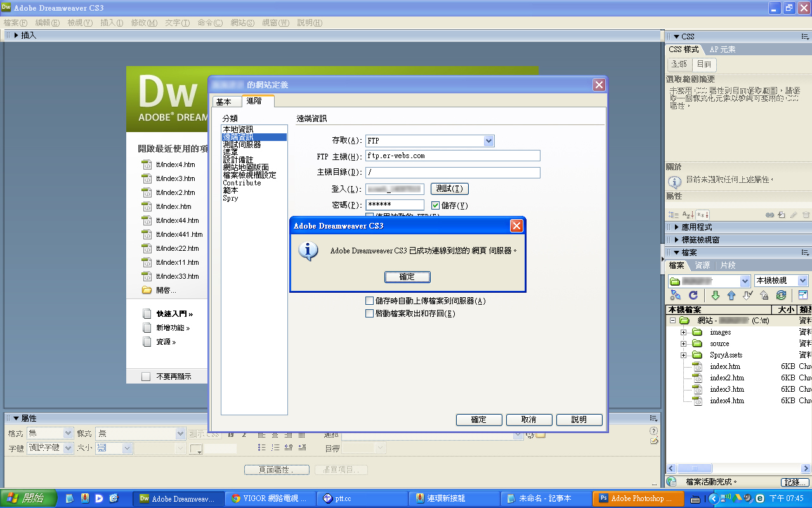Click 確定 in the alert dialog
The image size is (812, 508).
[407, 277]
